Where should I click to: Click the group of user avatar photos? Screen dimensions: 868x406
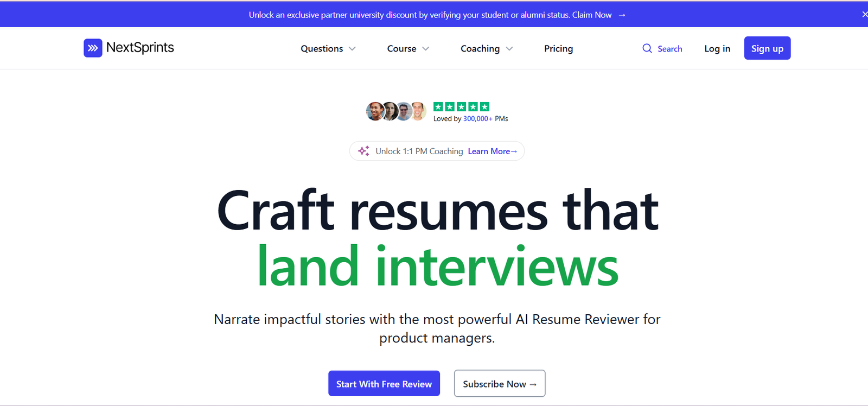click(396, 111)
